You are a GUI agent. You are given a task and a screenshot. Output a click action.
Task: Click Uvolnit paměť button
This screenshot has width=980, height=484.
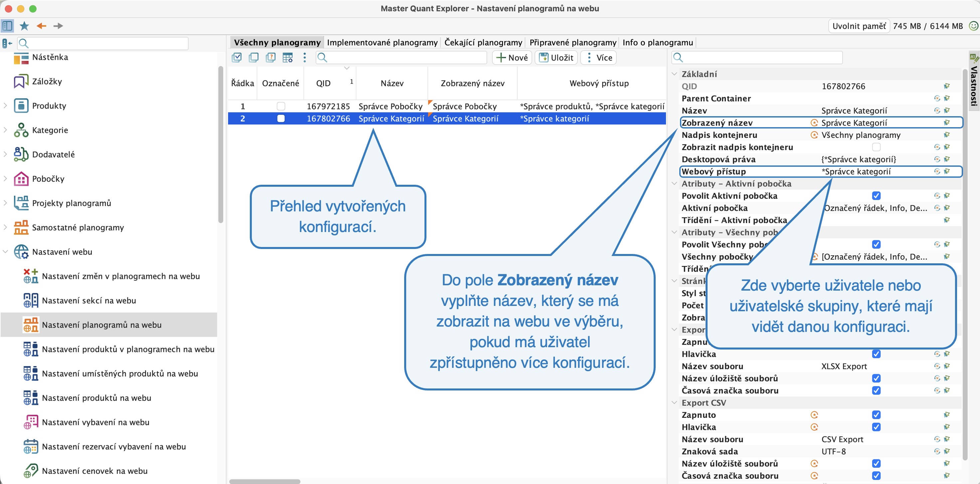pos(859,26)
